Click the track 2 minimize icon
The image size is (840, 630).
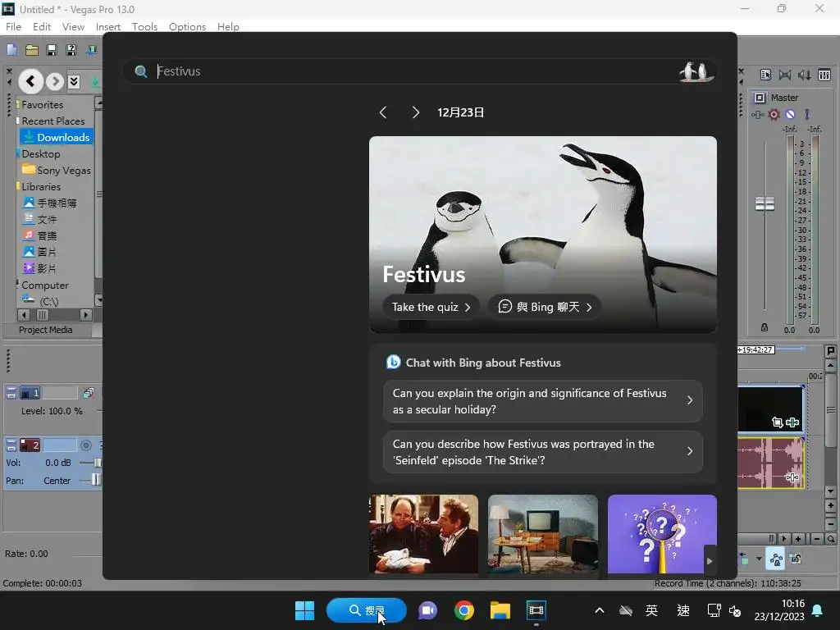[11, 445]
